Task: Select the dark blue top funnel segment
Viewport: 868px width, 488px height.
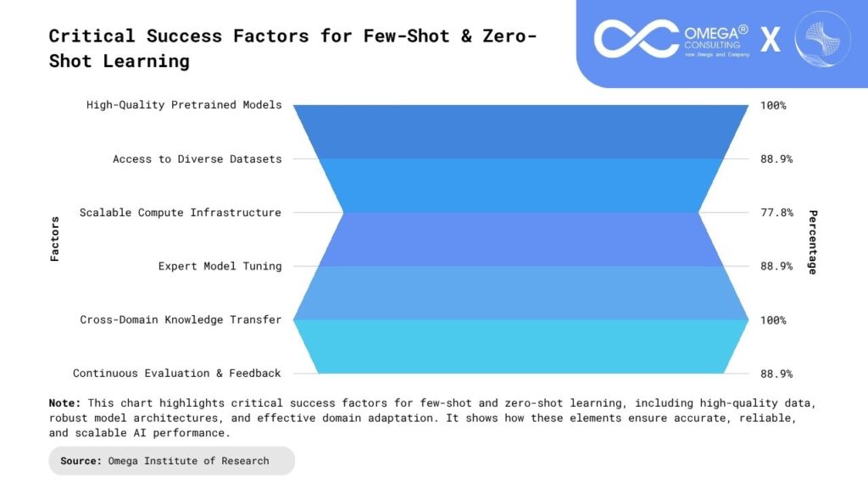Action: (520, 131)
